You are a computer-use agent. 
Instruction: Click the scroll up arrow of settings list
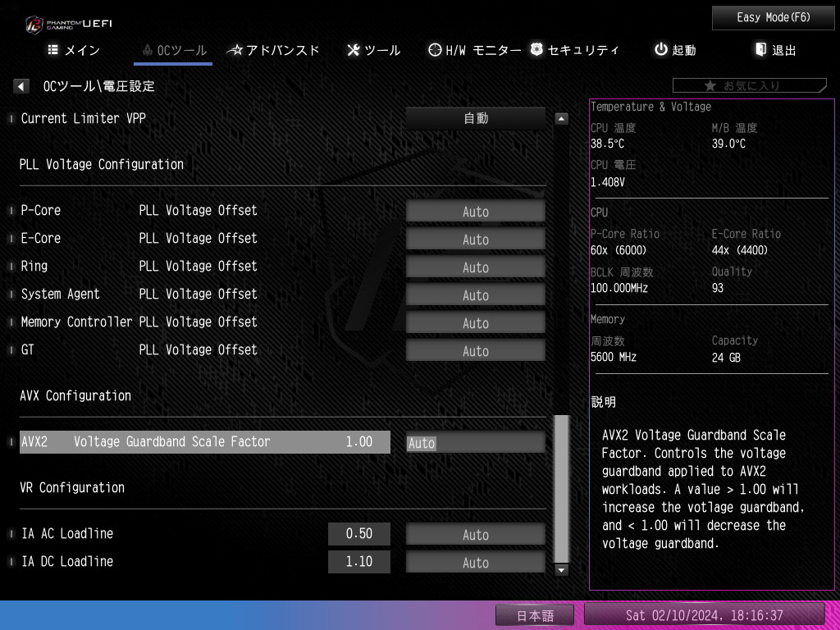tap(561, 118)
